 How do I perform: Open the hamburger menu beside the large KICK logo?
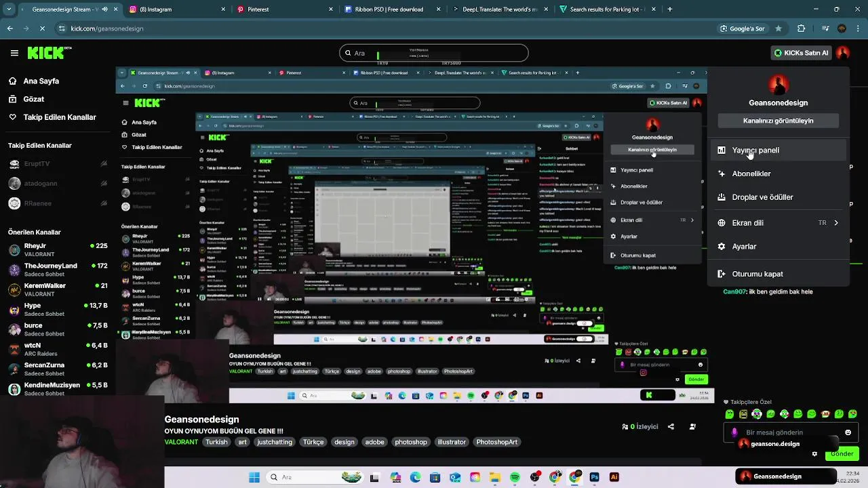pos(14,53)
